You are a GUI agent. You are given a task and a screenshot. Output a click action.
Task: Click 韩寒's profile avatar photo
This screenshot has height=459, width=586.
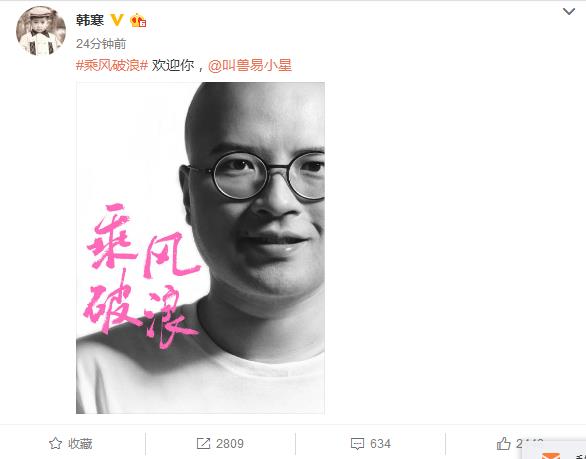click(41, 31)
